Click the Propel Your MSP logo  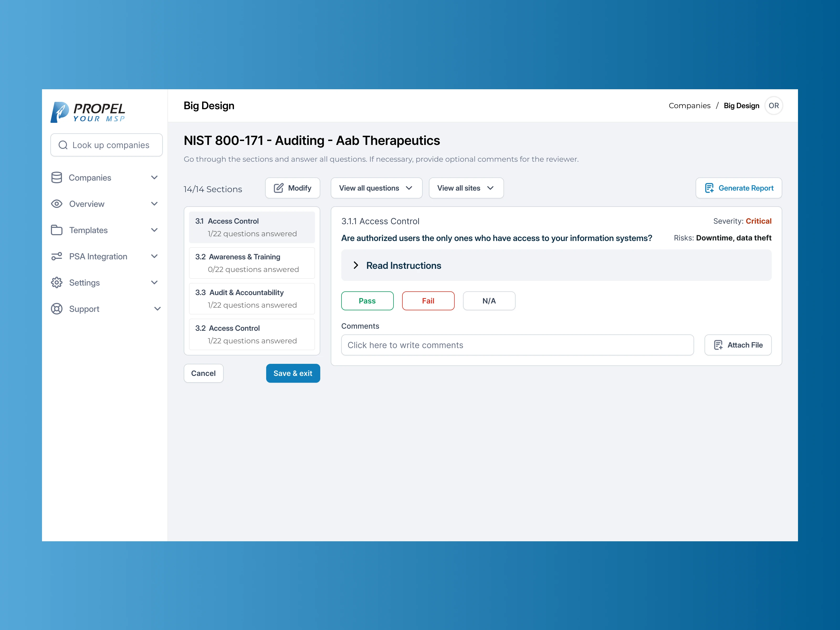[88, 112]
